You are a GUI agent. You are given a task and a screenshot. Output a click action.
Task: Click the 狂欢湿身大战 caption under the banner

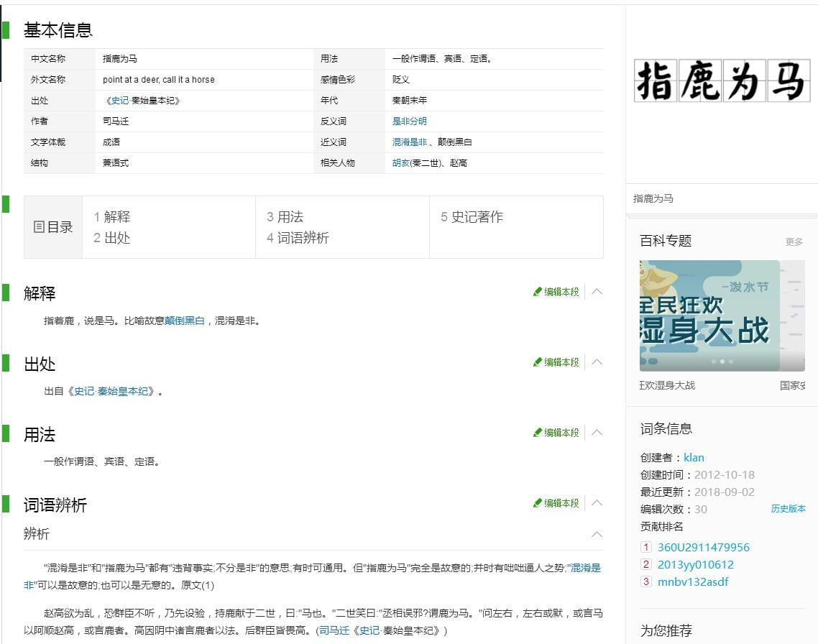(x=668, y=385)
